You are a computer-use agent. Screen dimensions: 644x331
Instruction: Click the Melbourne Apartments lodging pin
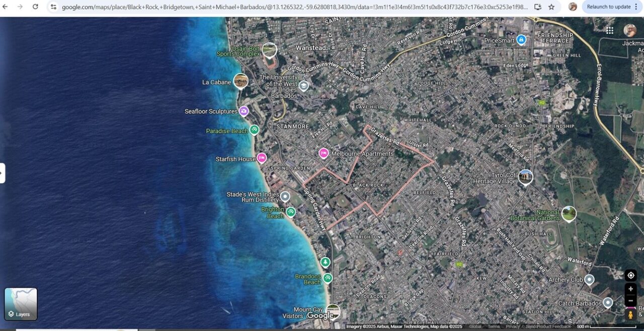click(324, 153)
